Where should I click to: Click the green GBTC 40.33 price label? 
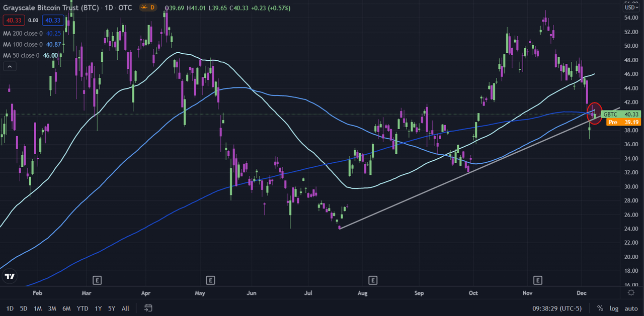tap(621, 114)
